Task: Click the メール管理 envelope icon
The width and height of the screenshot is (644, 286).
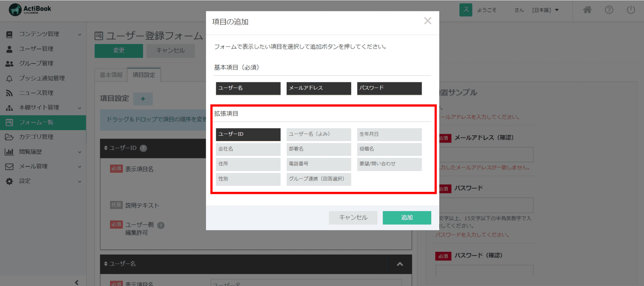Action: click(x=10, y=166)
